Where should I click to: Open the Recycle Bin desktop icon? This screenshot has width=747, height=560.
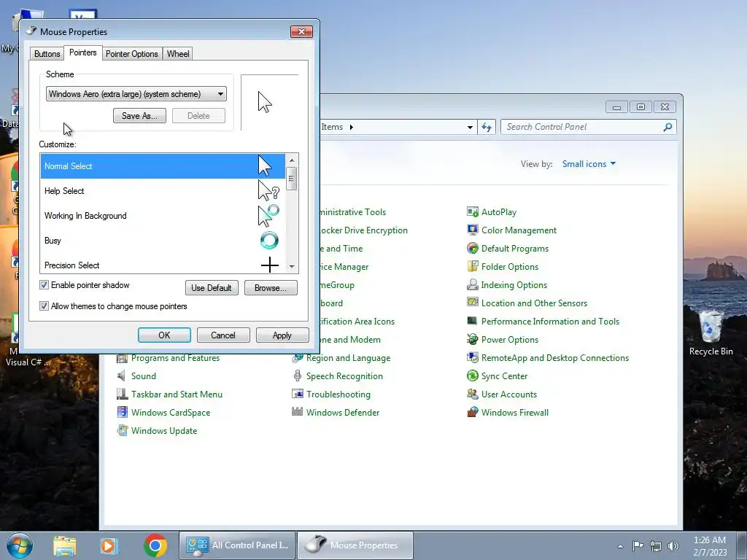coord(711,332)
